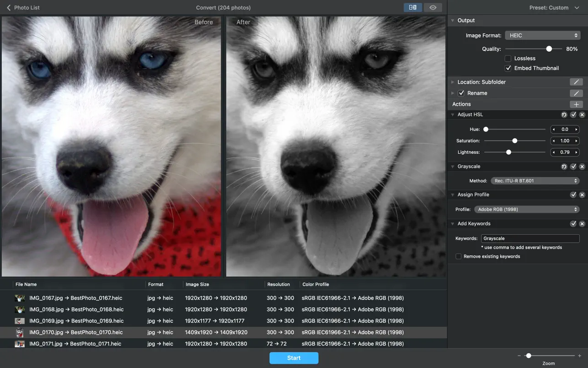Click the Keywords text field
The height and width of the screenshot is (368, 588).
[530, 238]
